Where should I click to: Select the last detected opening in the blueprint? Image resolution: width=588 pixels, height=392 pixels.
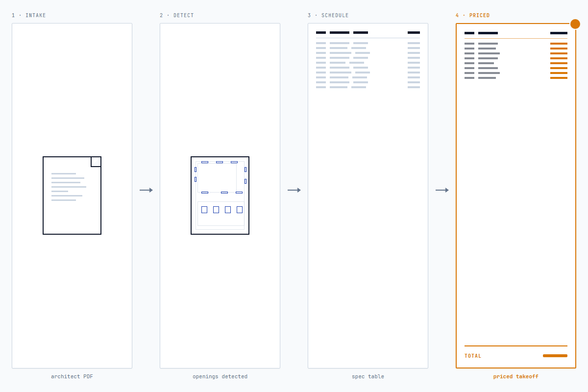tap(240, 210)
